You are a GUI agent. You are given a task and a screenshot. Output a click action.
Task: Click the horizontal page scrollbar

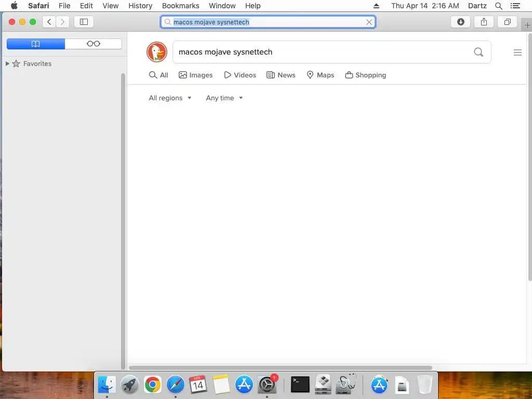(280, 368)
